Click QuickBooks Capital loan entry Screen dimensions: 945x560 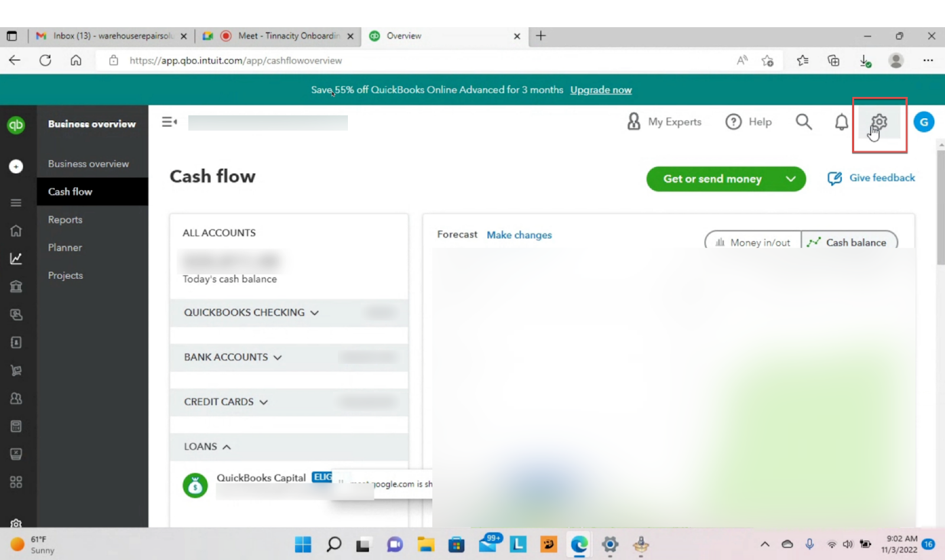point(261,478)
